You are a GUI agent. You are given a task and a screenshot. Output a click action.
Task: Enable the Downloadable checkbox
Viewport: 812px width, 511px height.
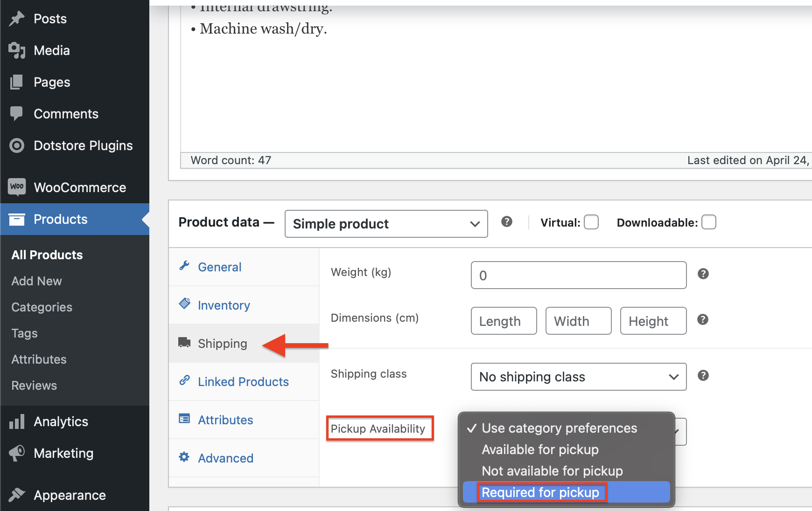(709, 222)
